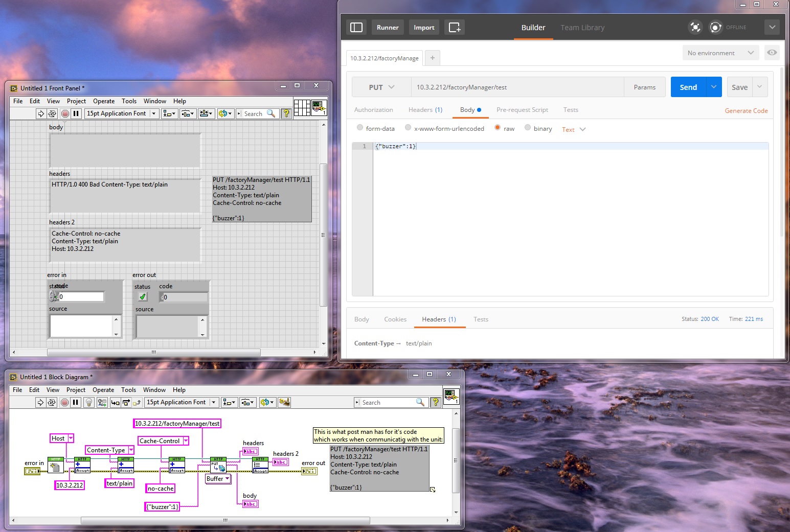
Task: Click Run Continuously in the Front Panel toolbar
Action: (52, 113)
